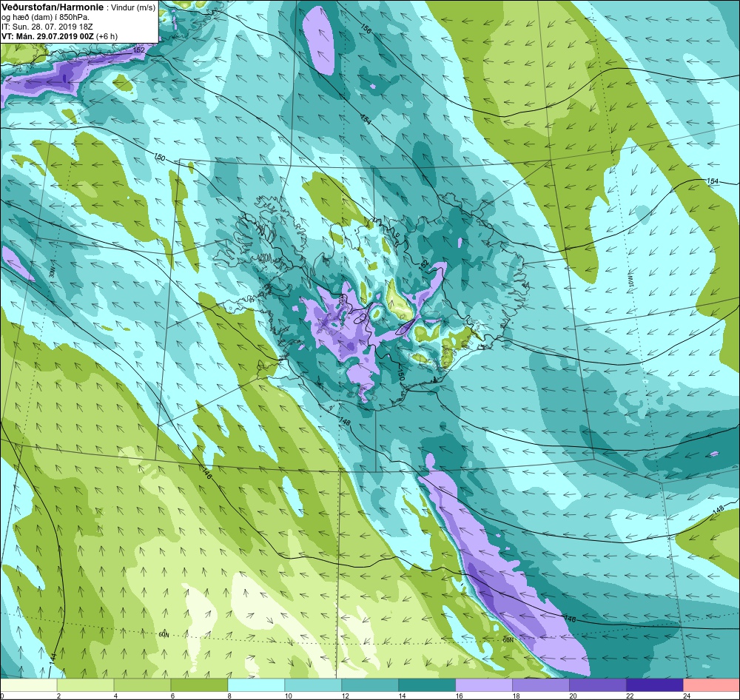Click legend tick number '8'
Viewport: 740px width, 700px height.
[x=229, y=696]
